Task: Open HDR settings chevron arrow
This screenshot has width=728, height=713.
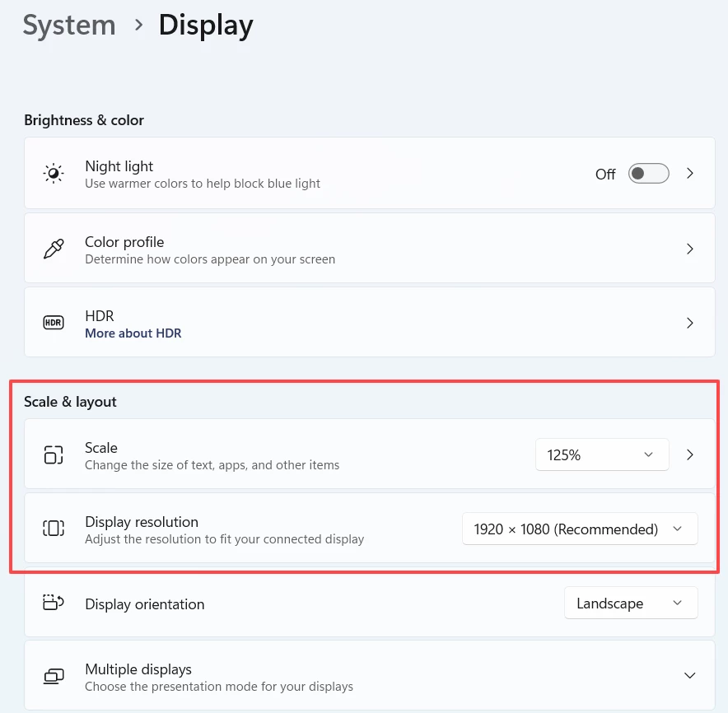Action: (x=690, y=323)
